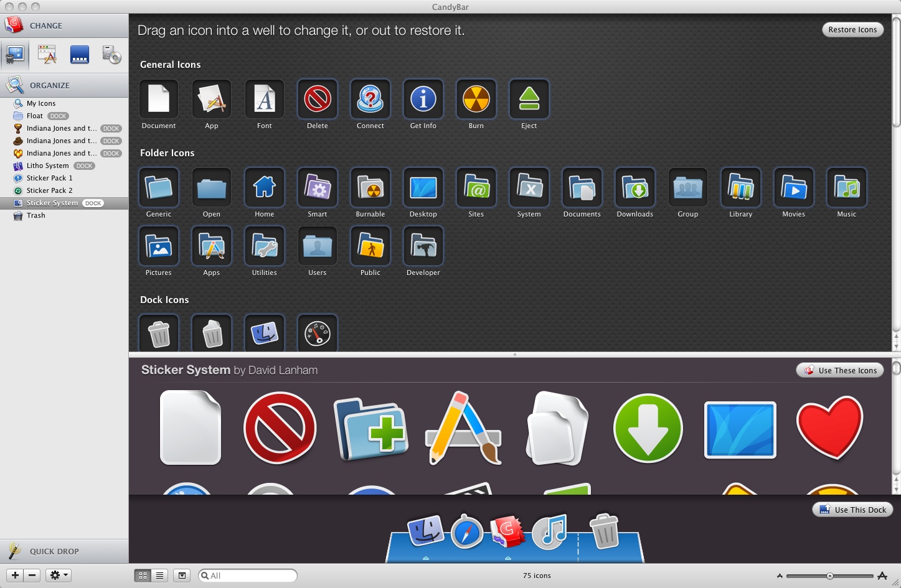This screenshot has height=588, width=901.
Task: Click the Restore Icons button
Action: [x=852, y=30]
